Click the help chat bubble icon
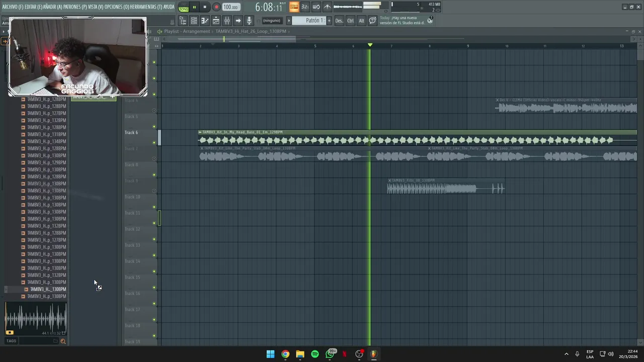 coord(372,21)
